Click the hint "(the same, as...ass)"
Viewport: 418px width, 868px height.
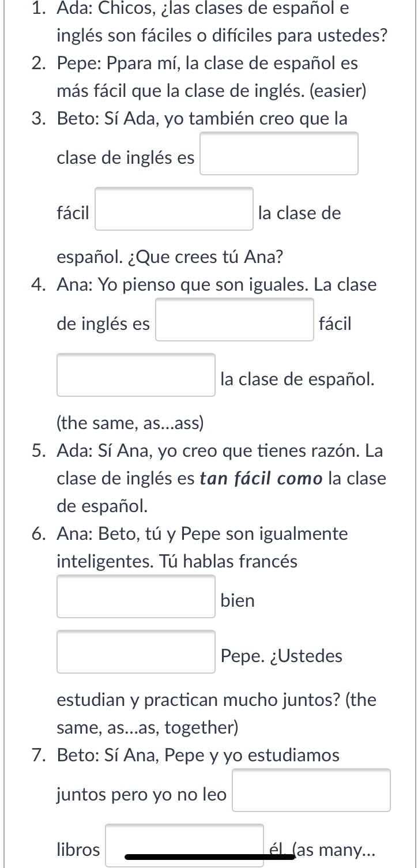tap(130, 423)
